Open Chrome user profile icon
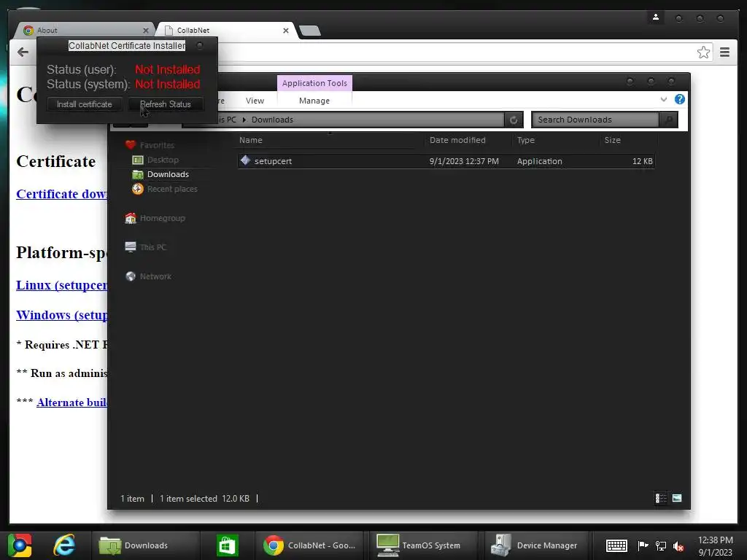 [x=656, y=17]
